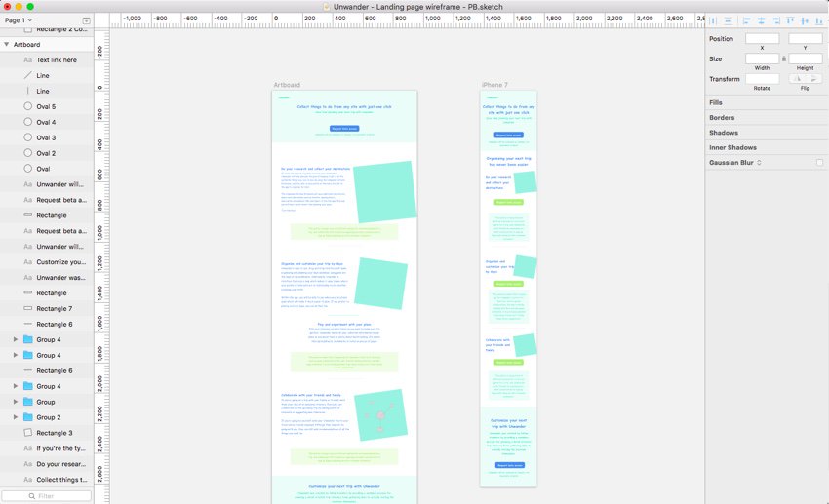
Task: Align layers to bottom edge
Action: 819,21
